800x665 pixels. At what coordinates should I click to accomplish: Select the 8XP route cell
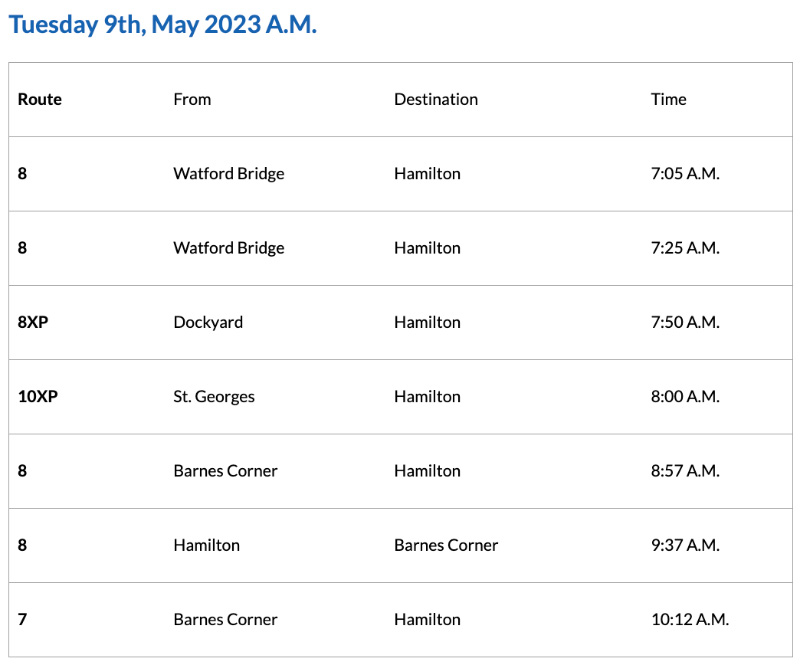coord(33,322)
